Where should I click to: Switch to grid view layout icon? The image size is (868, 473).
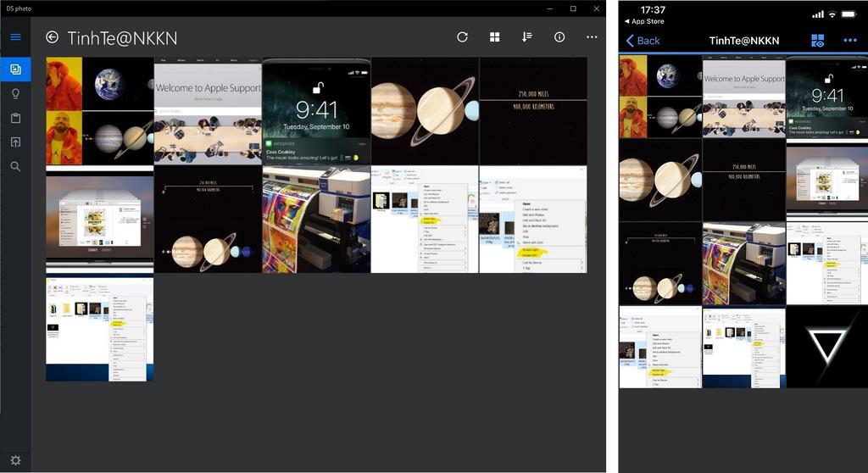click(495, 37)
